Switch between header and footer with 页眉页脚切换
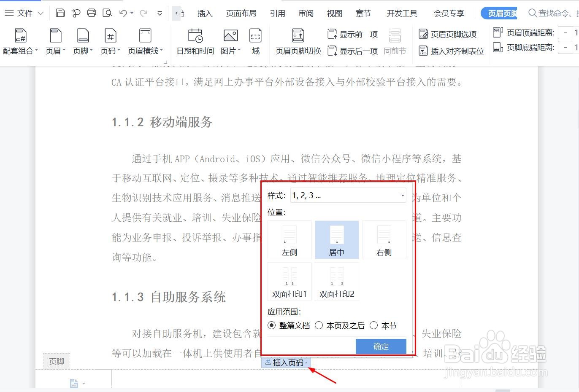This screenshot has height=392, width=579. [297, 40]
